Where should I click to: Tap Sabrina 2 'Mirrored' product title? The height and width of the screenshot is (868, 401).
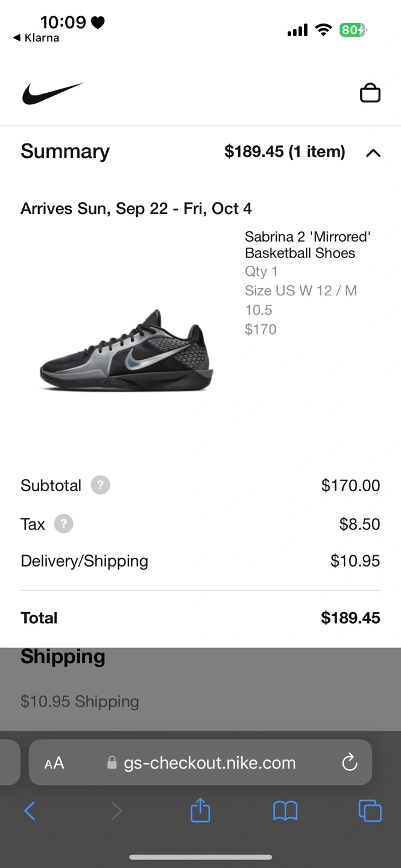(x=308, y=245)
